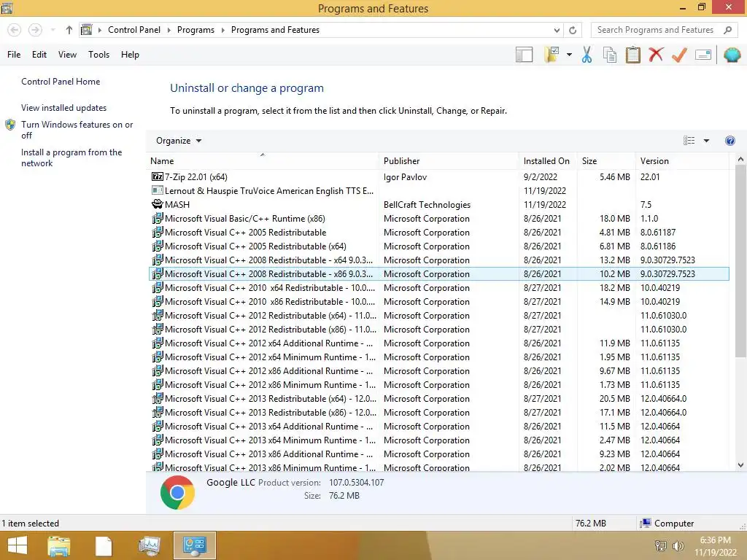
Task: Click the blue Help question-mark icon
Action: [x=729, y=141]
